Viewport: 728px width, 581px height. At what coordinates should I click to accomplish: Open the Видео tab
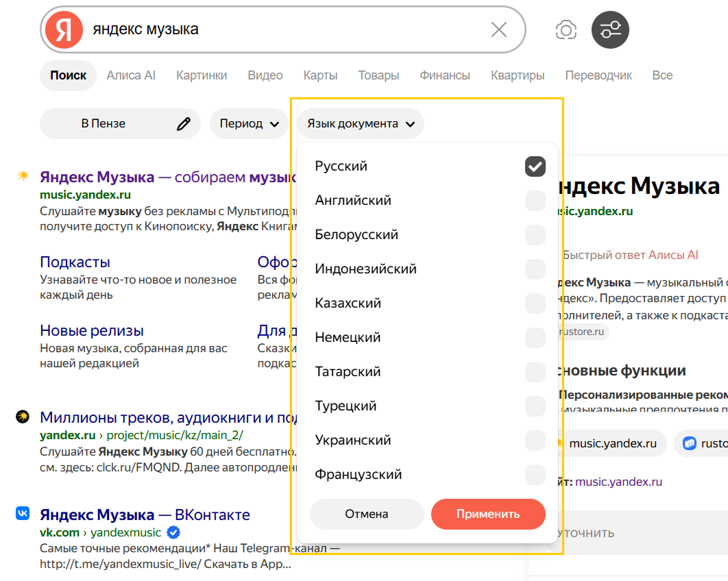click(x=265, y=75)
